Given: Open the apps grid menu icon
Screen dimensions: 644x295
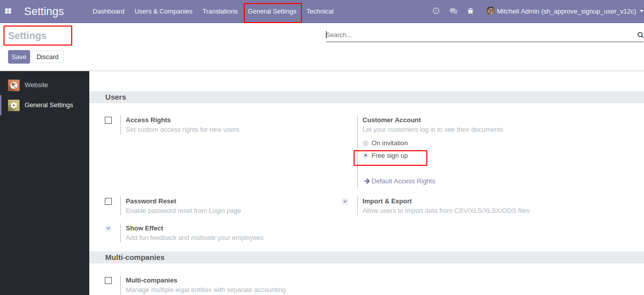Looking at the screenshot, I should [x=8, y=11].
